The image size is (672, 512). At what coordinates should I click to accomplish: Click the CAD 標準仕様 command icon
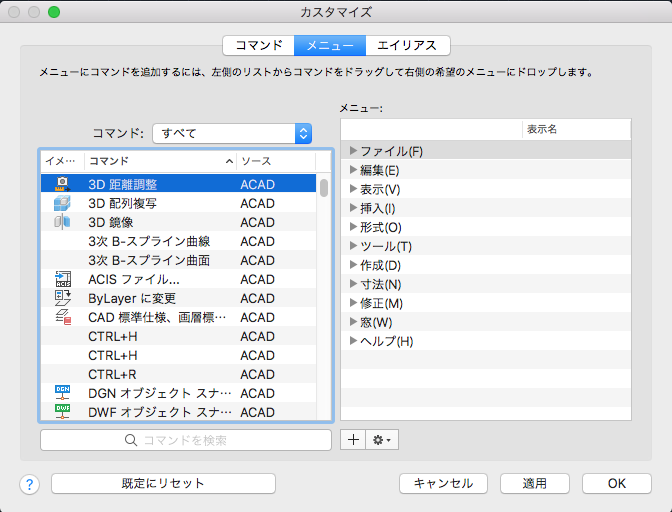click(62, 317)
